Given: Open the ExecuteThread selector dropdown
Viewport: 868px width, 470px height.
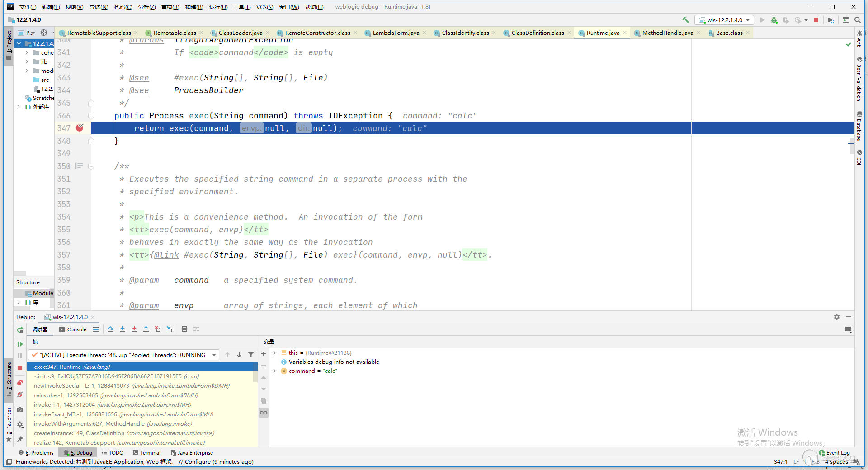Looking at the screenshot, I should 214,355.
